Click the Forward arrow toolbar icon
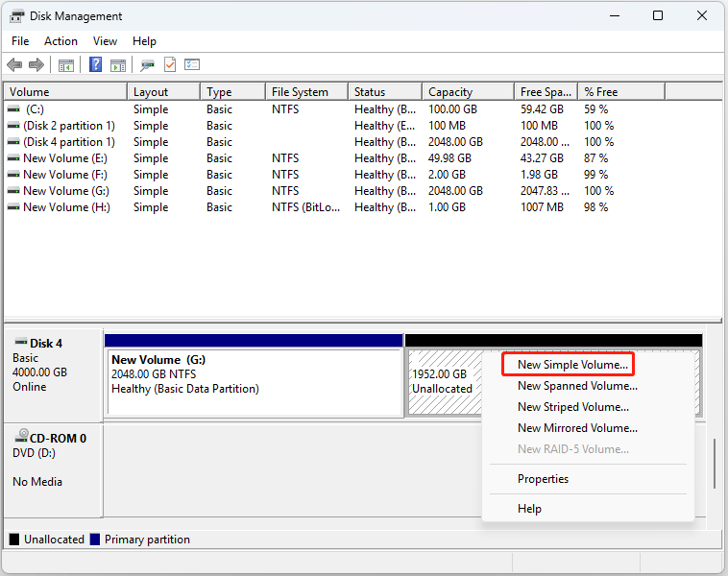Image resolution: width=728 pixels, height=576 pixels. [x=36, y=64]
